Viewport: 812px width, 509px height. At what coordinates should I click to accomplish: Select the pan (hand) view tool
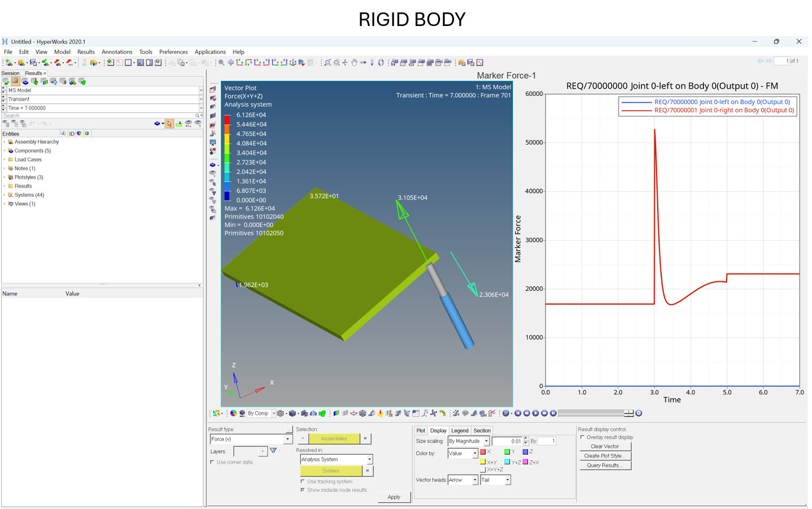click(x=354, y=63)
